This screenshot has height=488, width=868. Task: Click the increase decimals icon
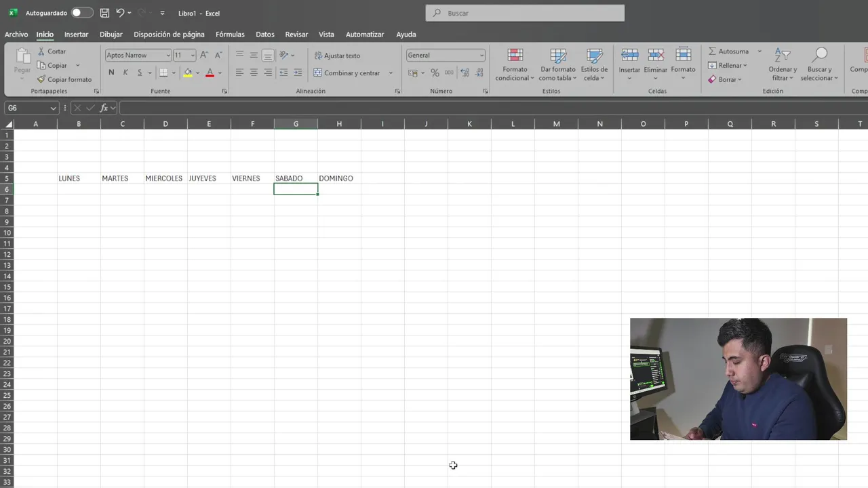click(465, 73)
